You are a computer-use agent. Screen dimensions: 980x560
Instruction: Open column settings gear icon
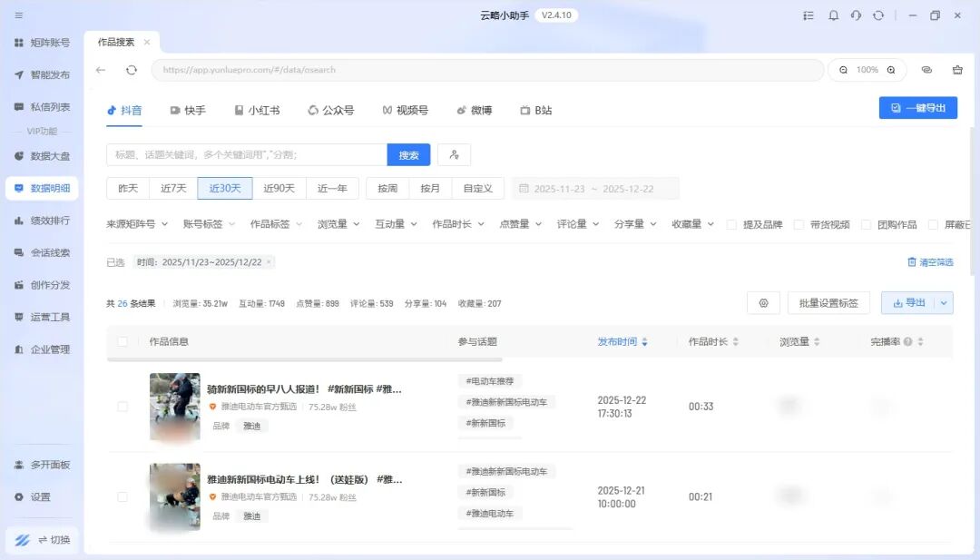[763, 303]
